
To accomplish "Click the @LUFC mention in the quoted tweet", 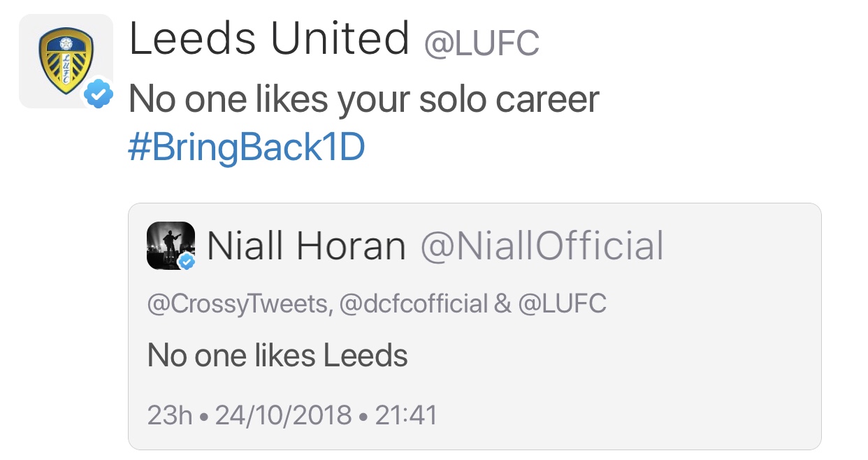I will [x=562, y=304].
